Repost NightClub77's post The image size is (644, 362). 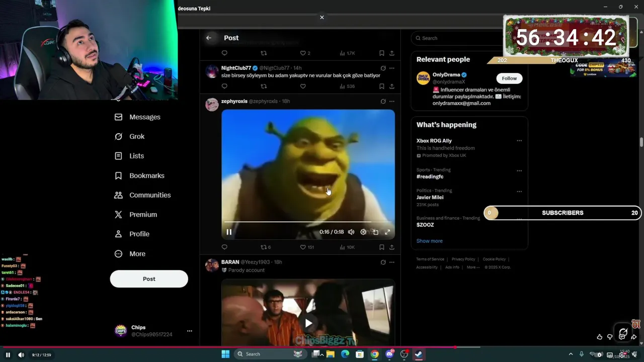pyautogui.click(x=264, y=86)
